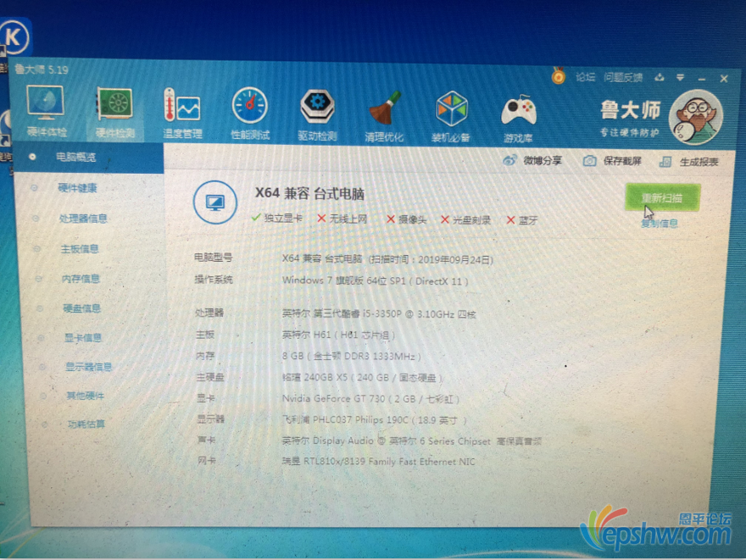Close the 鲁大师 window
Image resolution: width=746 pixels, height=560 pixels.
click(x=724, y=79)
